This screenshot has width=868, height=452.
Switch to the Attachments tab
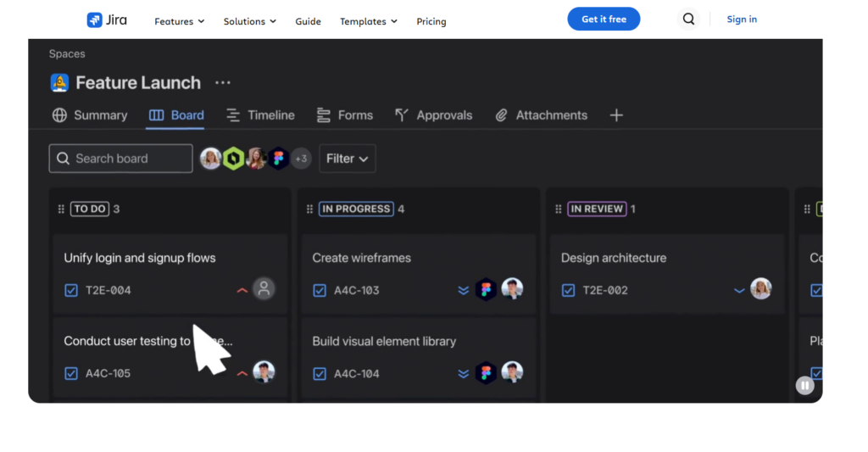[x=541, y=115]
